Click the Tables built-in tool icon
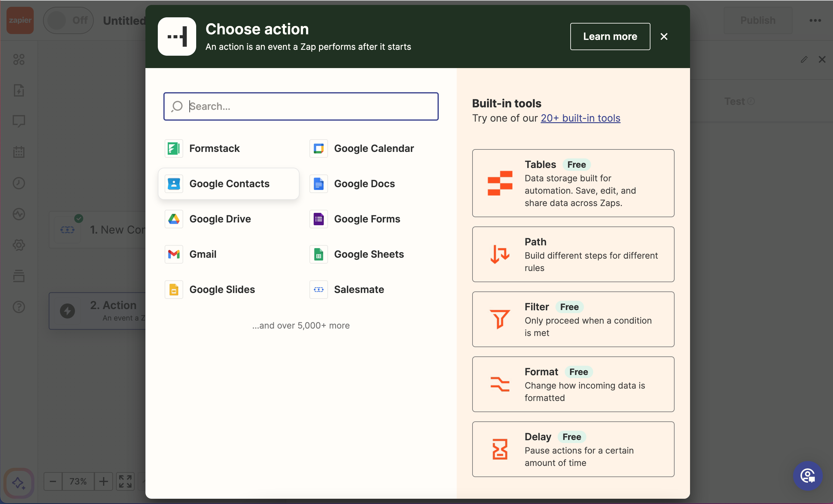This screenshot has height=504, width=833. pyautogui.click(x=500, y=183)
